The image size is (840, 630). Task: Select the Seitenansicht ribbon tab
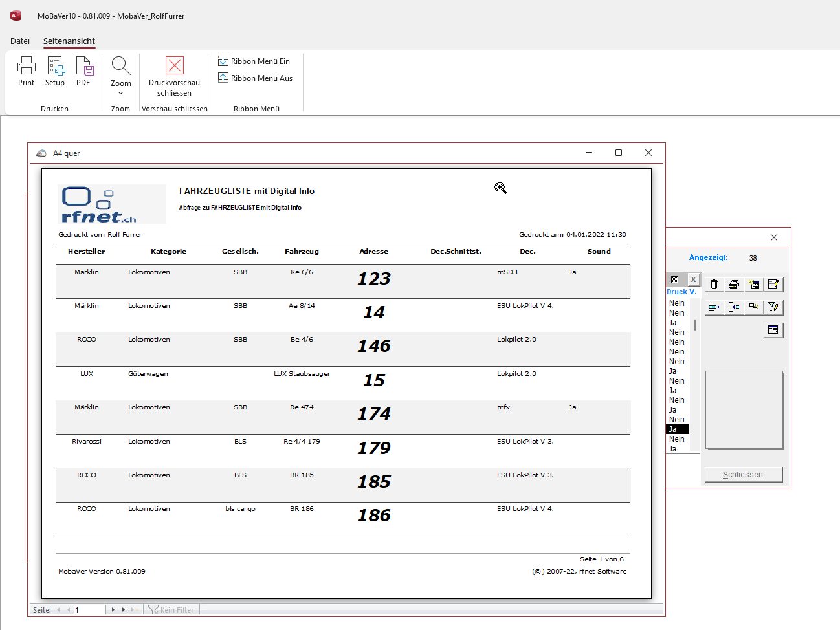pyautogui.click(x=69, y=41)
